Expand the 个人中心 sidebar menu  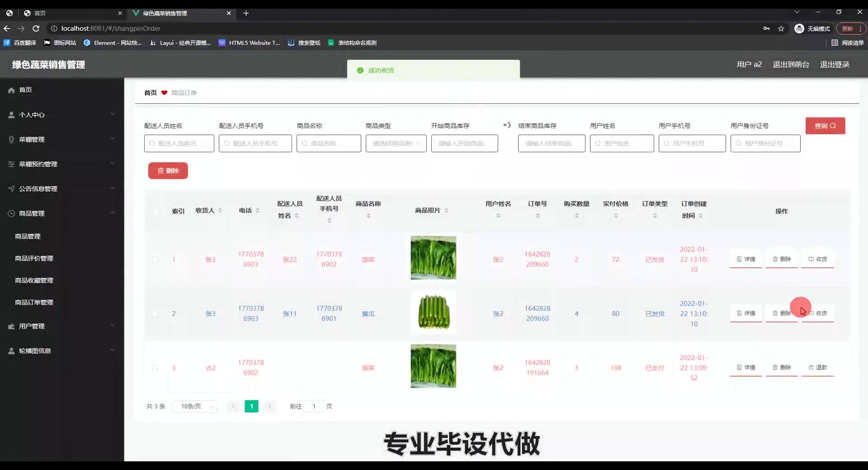[62, 115]
